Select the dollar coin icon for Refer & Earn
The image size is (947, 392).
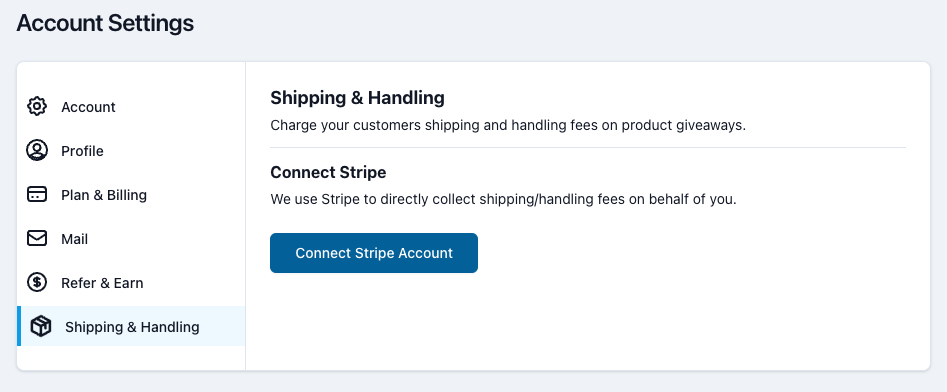tap(37, 283)
